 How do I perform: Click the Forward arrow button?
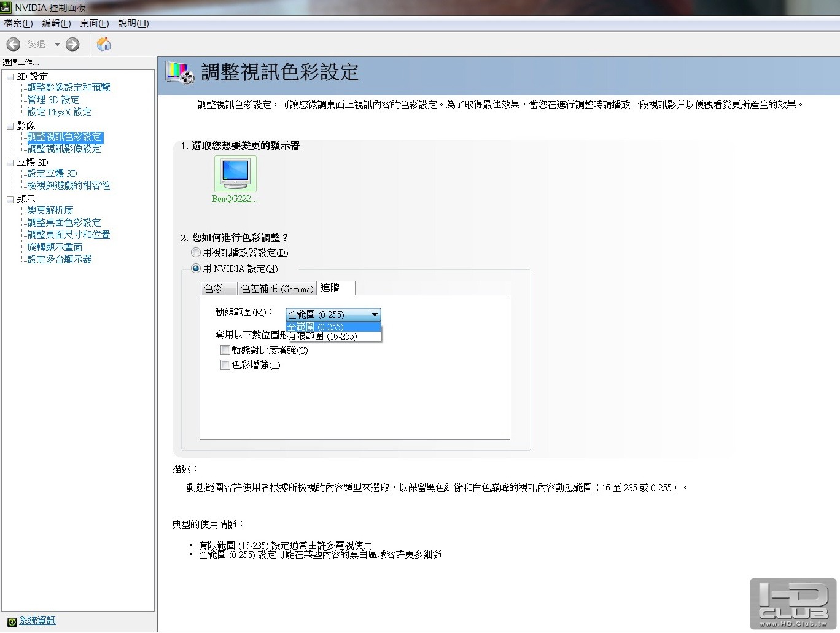(72, 44)
